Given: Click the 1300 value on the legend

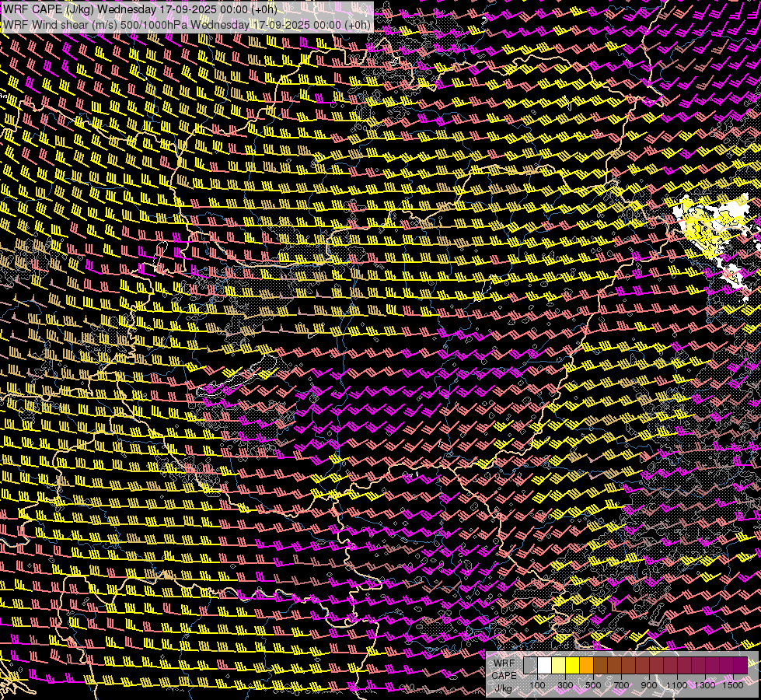Looking at the screenshot, I should [705, 685].
